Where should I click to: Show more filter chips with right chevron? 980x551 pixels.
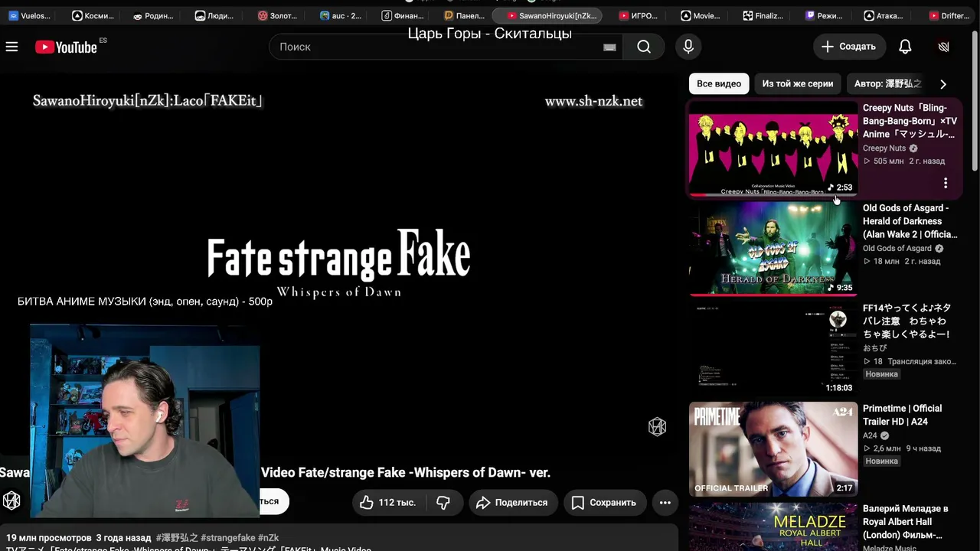[x=943, y=84]
